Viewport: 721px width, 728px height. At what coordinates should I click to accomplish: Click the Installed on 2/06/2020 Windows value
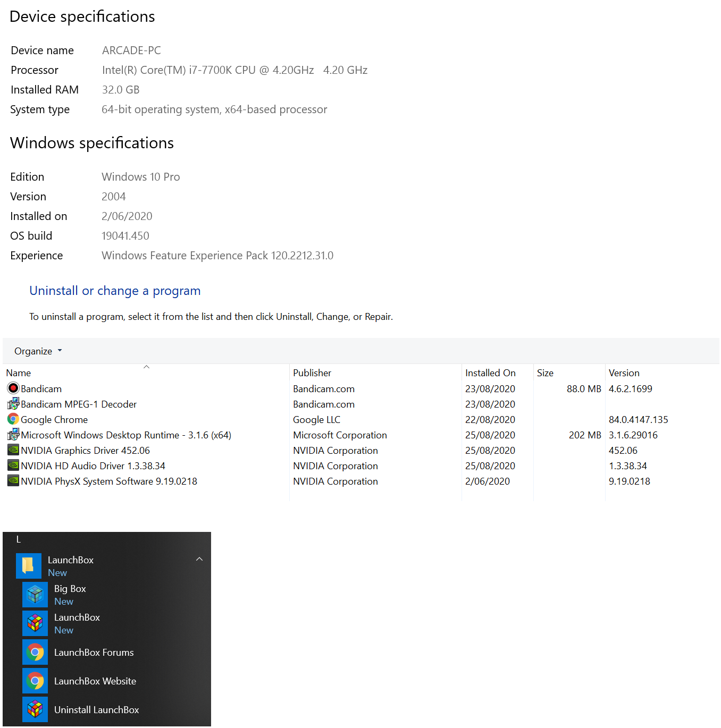(x=127, y=216)
